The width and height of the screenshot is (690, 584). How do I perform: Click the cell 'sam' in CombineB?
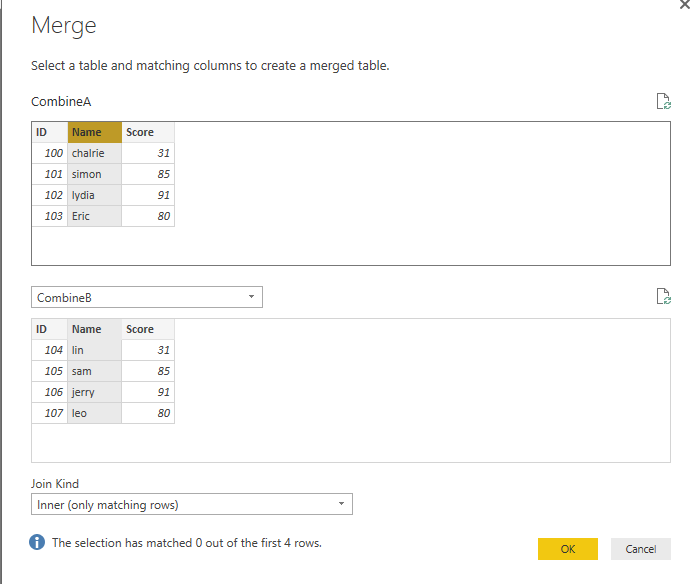95,371
